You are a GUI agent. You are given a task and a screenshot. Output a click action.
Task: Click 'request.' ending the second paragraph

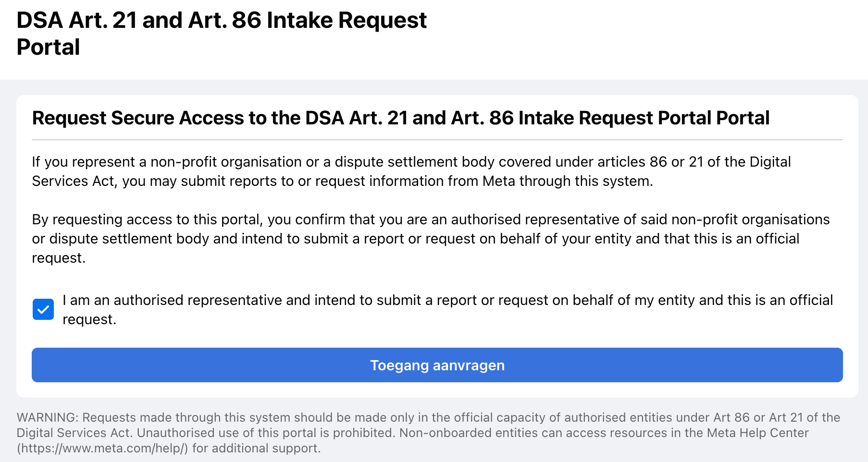pos(59,258)
